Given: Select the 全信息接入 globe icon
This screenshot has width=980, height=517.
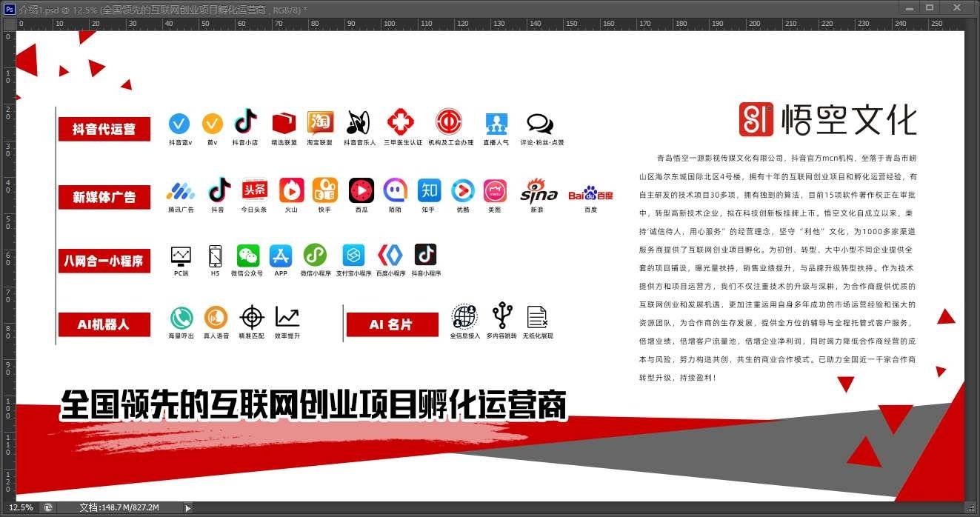Looking at the screenshot, I should pyautogui.click(x=464, y=317).
